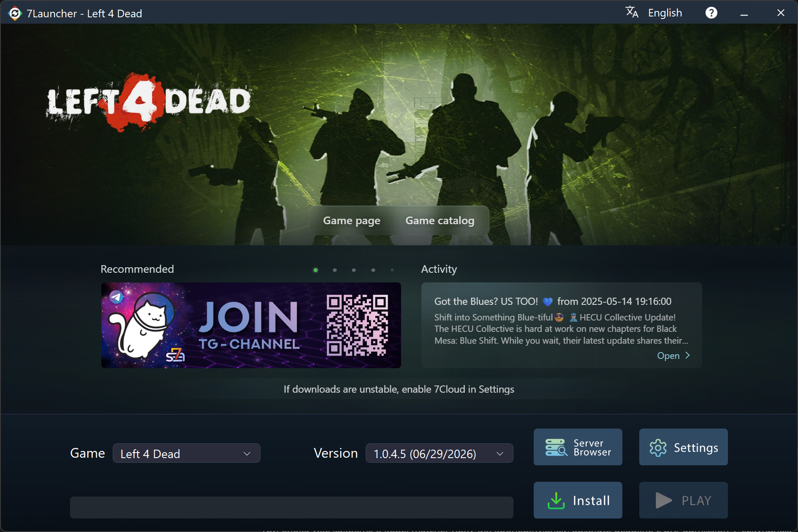This screenshot has width=798, height=532.
Task: Select the third recommended carousel dot
Action: (x=354, y=270)
